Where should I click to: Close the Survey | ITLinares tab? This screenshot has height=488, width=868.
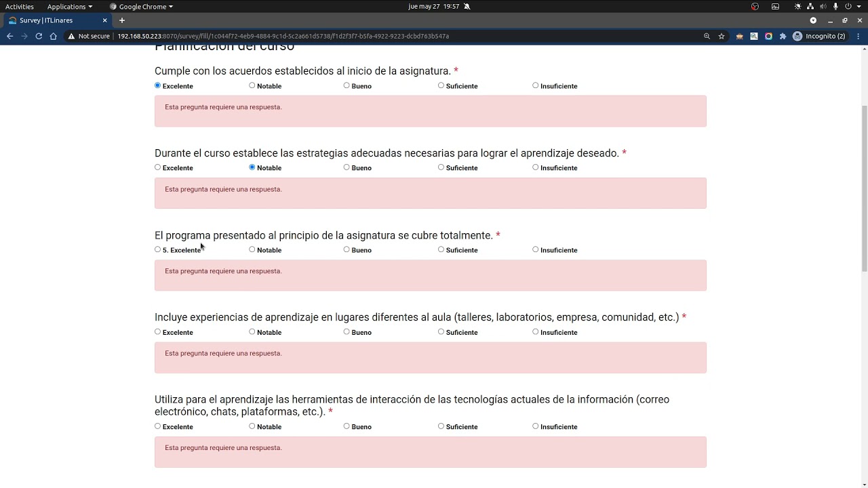[104, 20]
